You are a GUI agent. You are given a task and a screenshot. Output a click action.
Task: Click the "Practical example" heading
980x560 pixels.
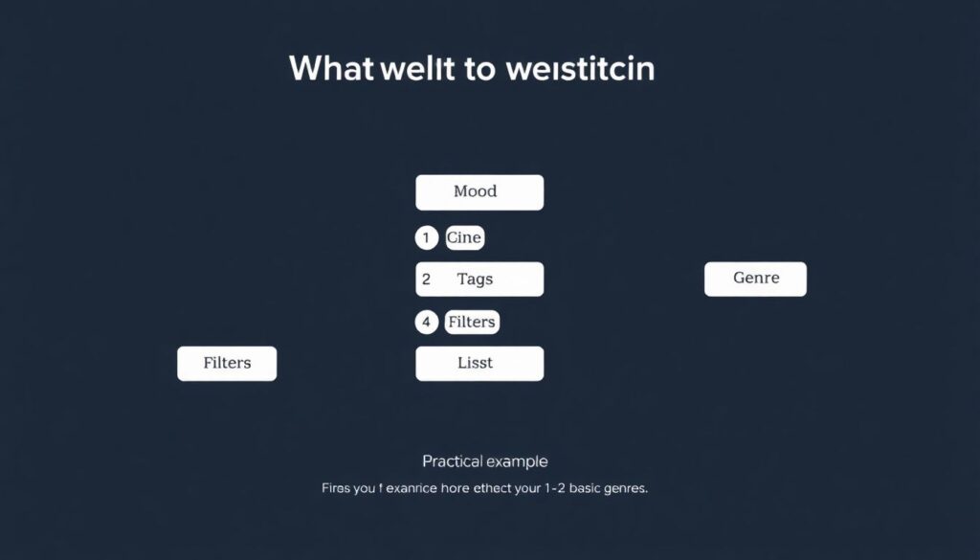pyautogui.click(x=484, y=461)
